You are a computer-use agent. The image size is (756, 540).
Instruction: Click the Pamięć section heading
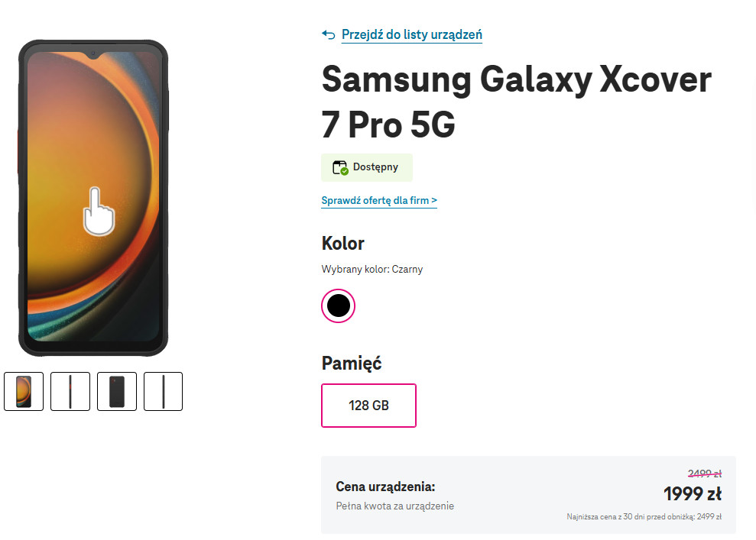tap(351, 363)
